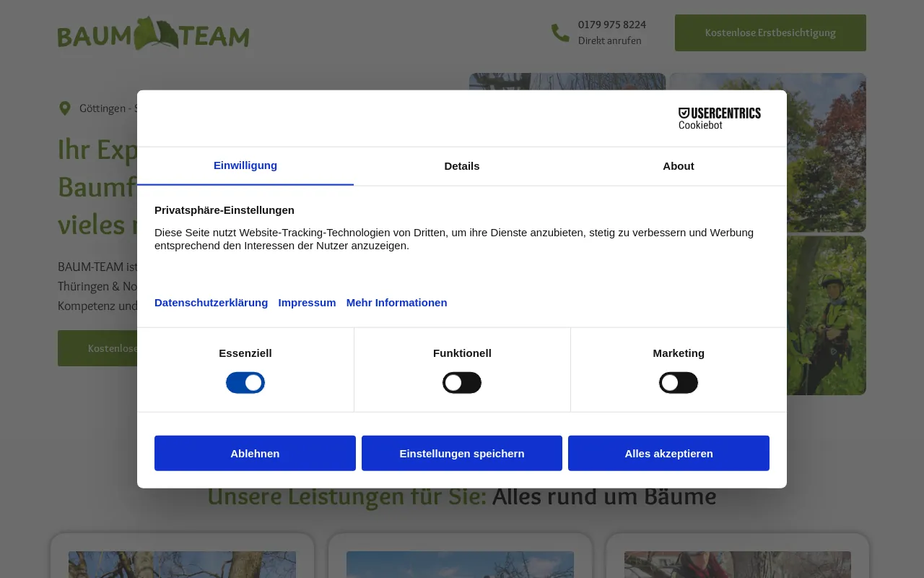The width and height of the screenshot is (924, 578).
Task: Select the Einwilligung tab
Action: coord(245,165)
